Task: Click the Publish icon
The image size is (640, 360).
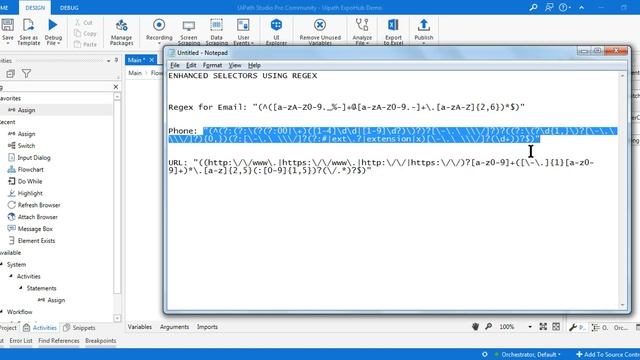Action: (x=424, y=25)
